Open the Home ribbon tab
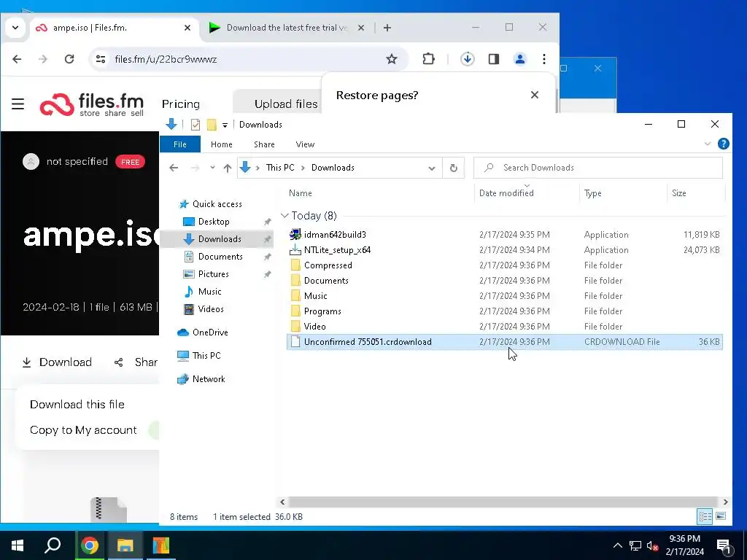This screenshot has width=747, height=560. coord(222,144)
